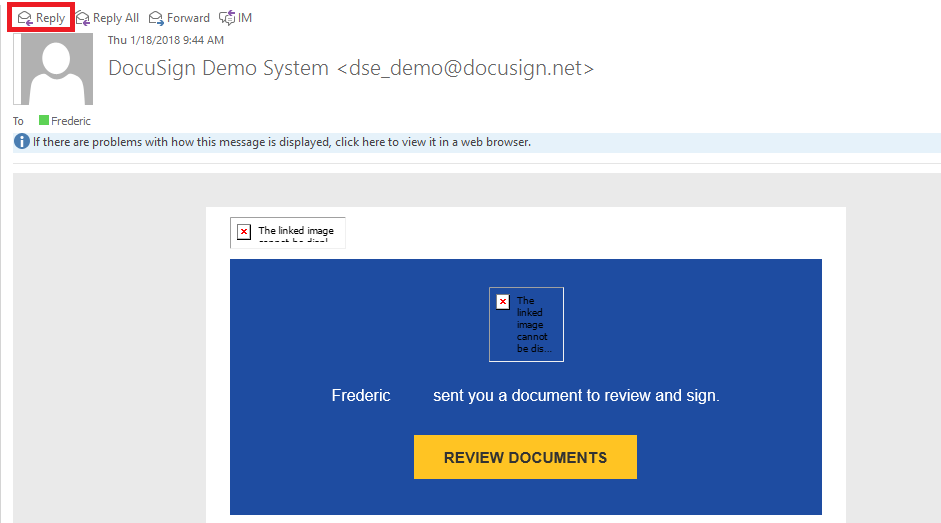Image resolution: width=941 pixels, height=523 pixels.
Task: Click the Reply button
Action: point(41,18)
